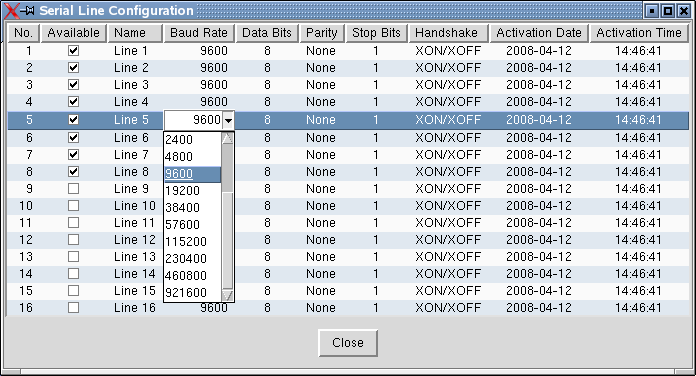Click the Close button
The image size is (696, 376).
tap(348, 343)
